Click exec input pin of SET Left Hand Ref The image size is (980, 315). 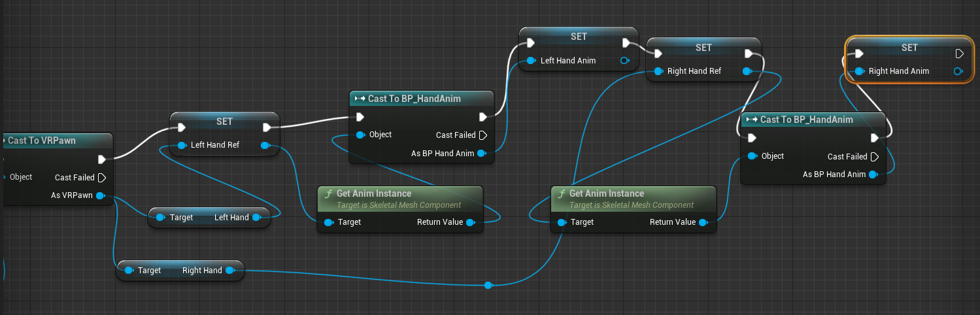(x=182, y=127)
